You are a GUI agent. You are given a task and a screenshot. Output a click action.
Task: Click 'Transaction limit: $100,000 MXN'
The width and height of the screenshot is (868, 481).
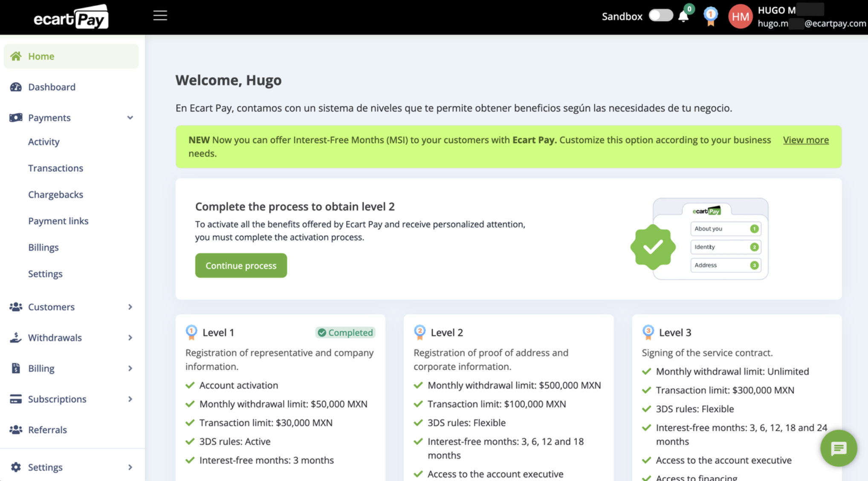[x=497, y=404]
